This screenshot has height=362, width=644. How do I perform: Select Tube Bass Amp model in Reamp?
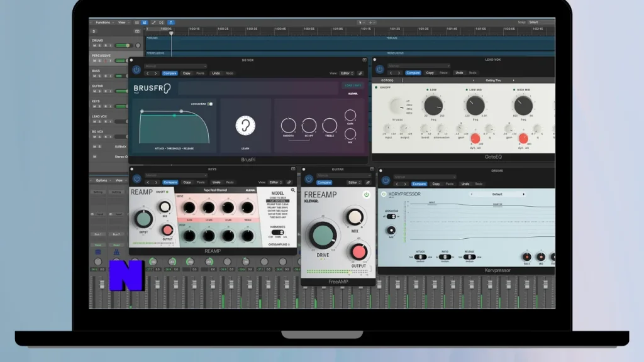277,217
